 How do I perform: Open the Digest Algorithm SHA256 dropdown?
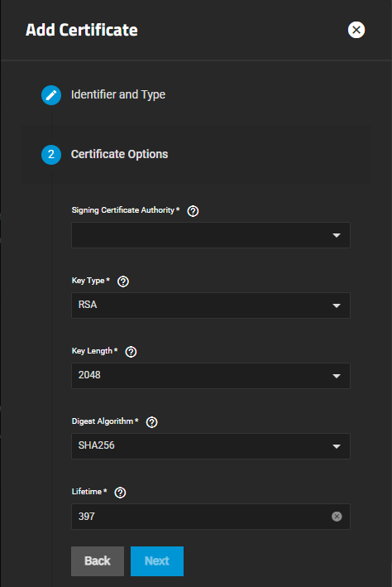(211, 446)
